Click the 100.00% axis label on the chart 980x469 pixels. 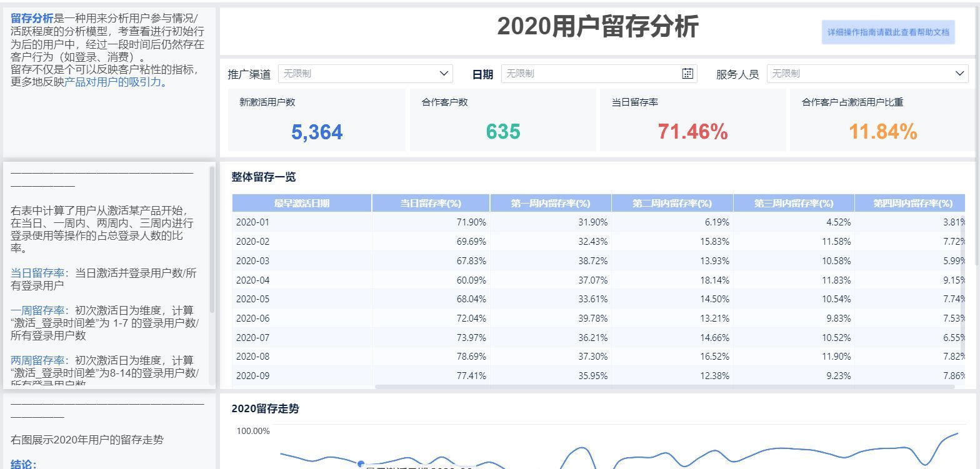pyautogui.click(x=253, y=431)
